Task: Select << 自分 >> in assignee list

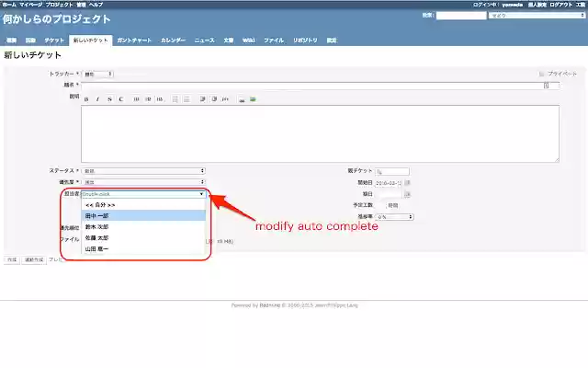Action: pos(143,205)
